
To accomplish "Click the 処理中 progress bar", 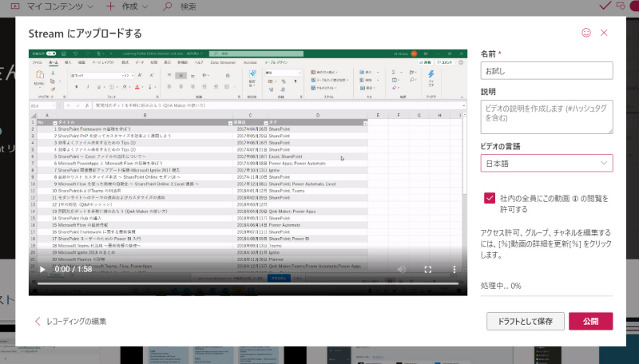I will (x=546, y=295).
